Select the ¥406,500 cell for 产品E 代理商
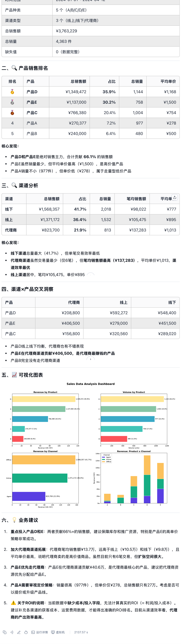Image resolution: width=181 pixels, height=644 pixels. click(59, 323)
